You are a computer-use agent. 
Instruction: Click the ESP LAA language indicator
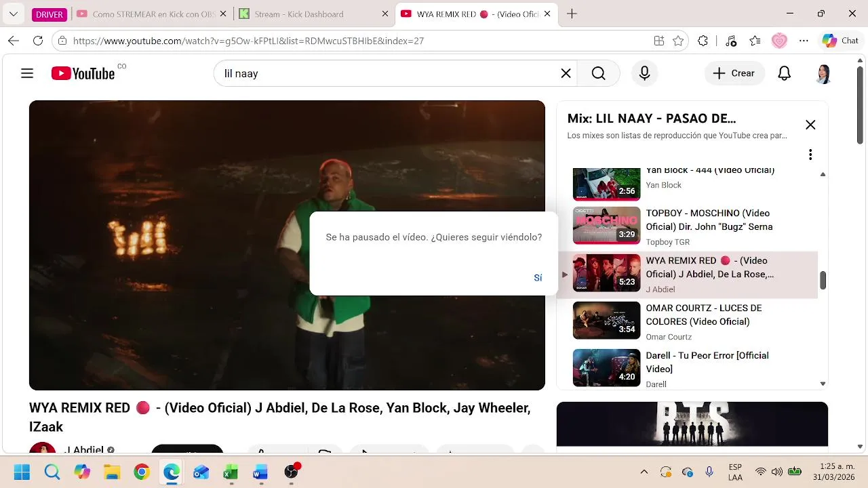coord(735,472)
